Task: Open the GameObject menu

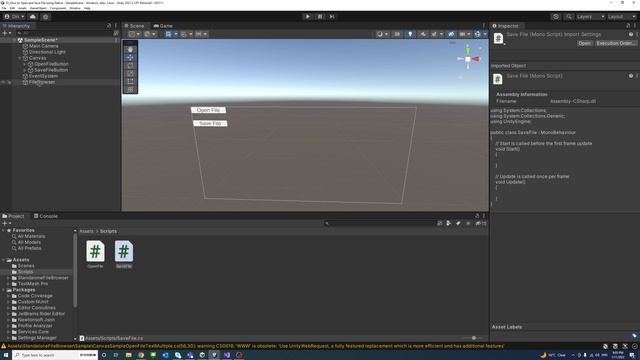Action: point(38,8)
